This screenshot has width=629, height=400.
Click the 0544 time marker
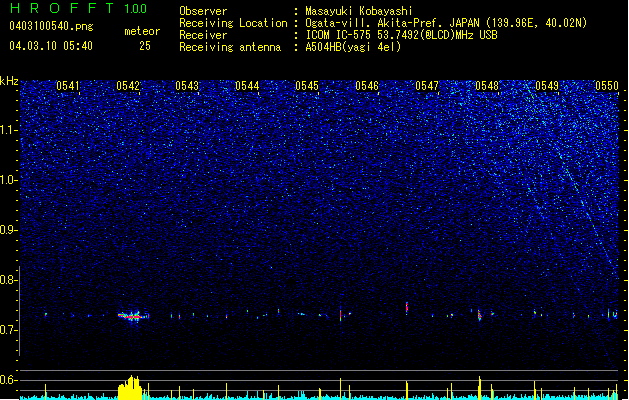point(247,86)
